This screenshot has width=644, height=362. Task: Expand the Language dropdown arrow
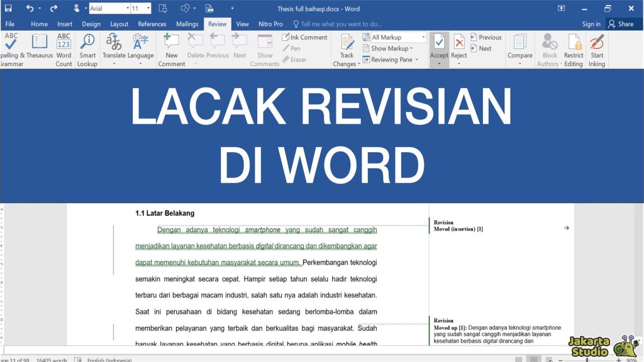pos(140,64)
